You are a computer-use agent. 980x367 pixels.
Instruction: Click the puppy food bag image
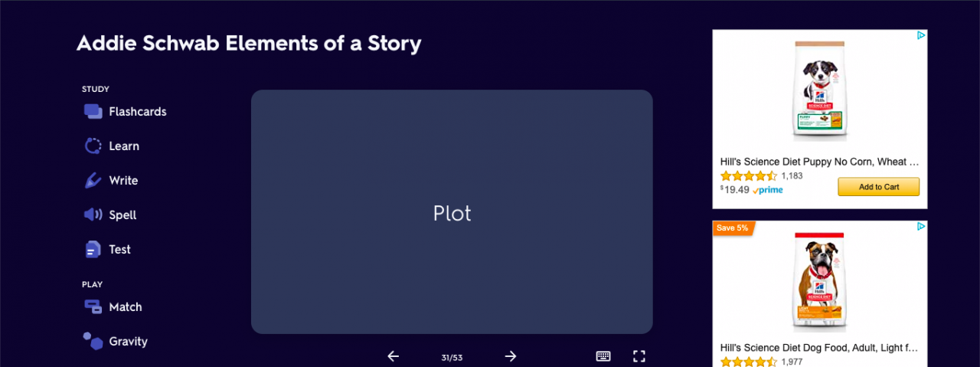tap(820, 90)
